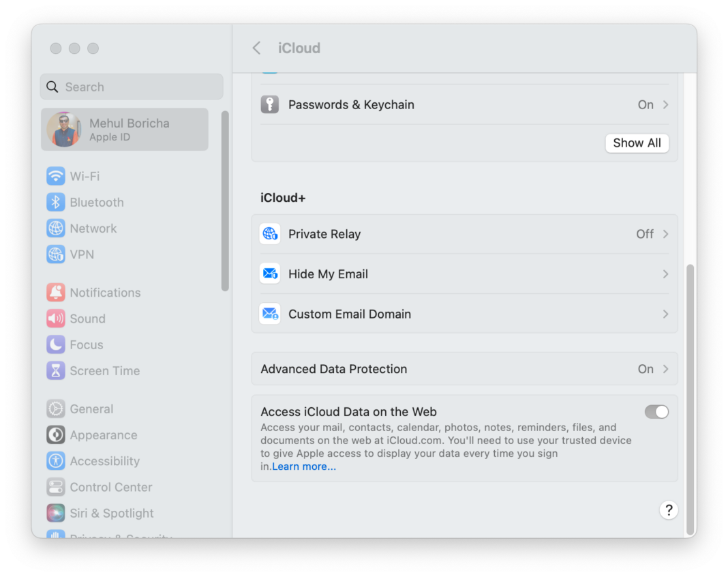Click the Bluetooth sidebar icon

click(x=56, y=202)
